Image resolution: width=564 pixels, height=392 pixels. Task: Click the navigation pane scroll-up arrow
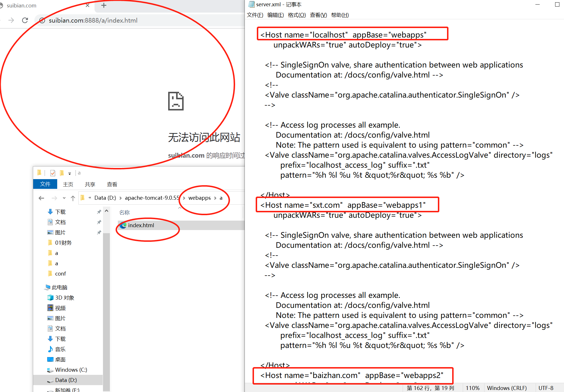(106, 211)
